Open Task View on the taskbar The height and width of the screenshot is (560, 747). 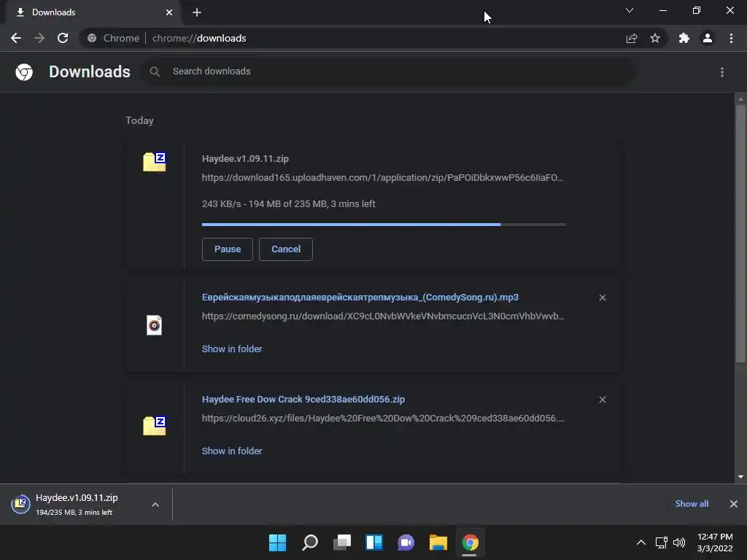342,542
